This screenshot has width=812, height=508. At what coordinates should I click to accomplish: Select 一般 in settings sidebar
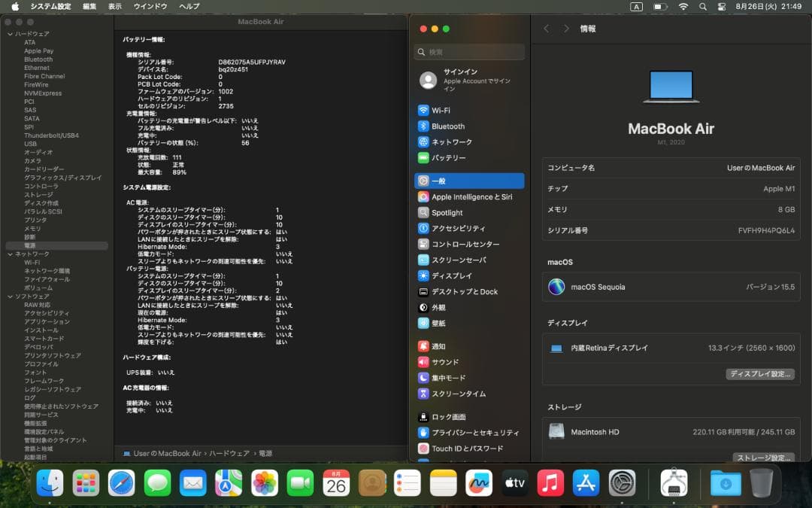469,181
